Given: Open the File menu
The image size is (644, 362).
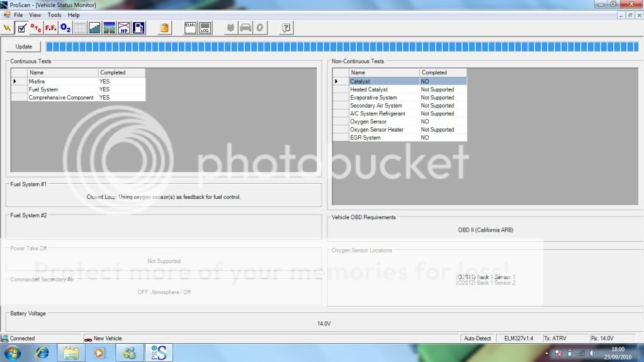Looking at the screenshot, I should click(18, 14).
